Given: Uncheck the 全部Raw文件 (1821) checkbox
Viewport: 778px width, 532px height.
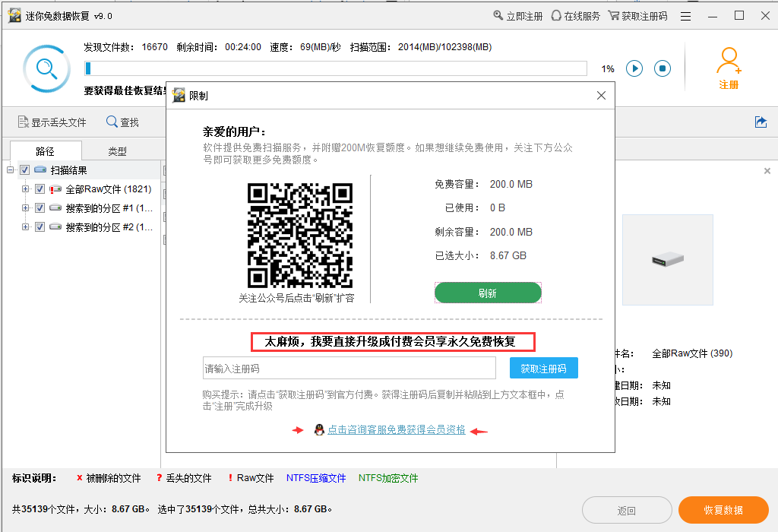Looking at the screenshot, I should (x=40, y=189).
